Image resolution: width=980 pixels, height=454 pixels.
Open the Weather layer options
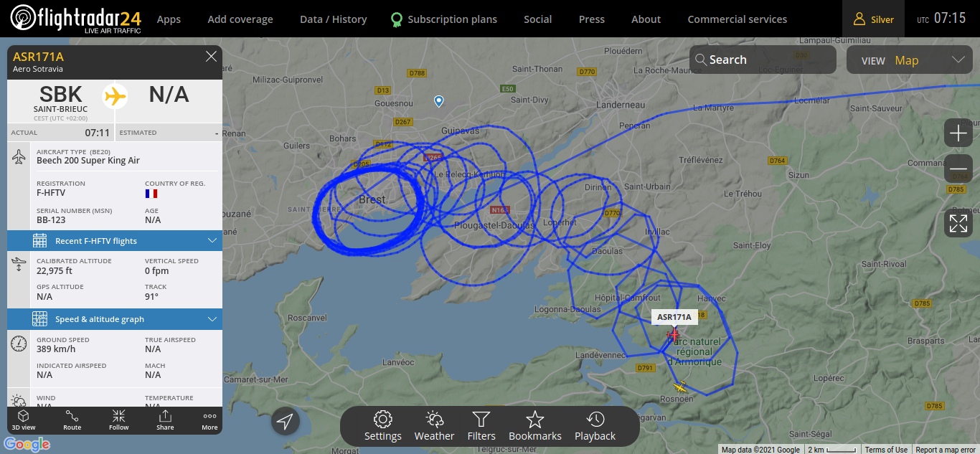tap(434, 426)
